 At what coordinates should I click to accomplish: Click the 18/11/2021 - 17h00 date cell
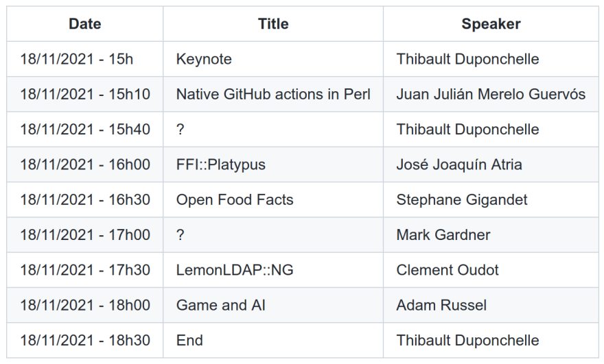pos(84,234)
